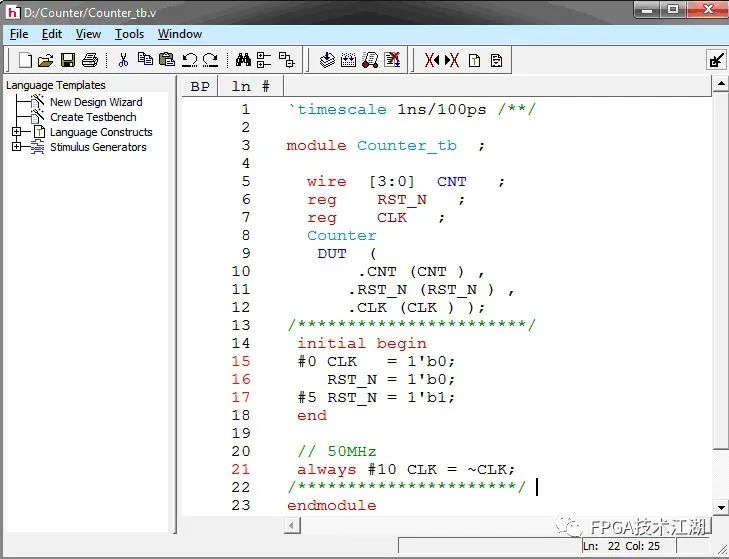
Task: Open the Edit menu
Action: (x=52, y=34)
